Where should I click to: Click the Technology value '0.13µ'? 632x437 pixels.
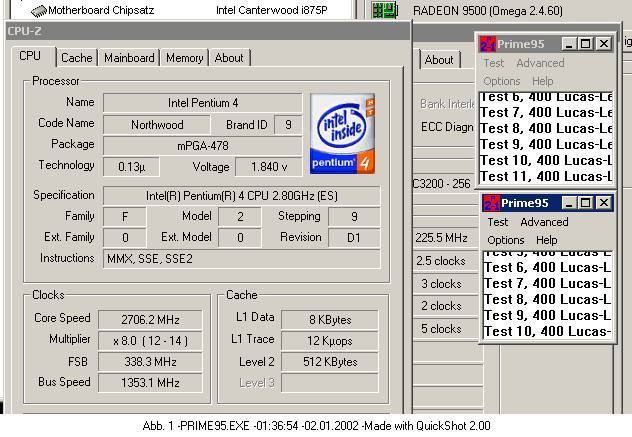pos(131,167)
